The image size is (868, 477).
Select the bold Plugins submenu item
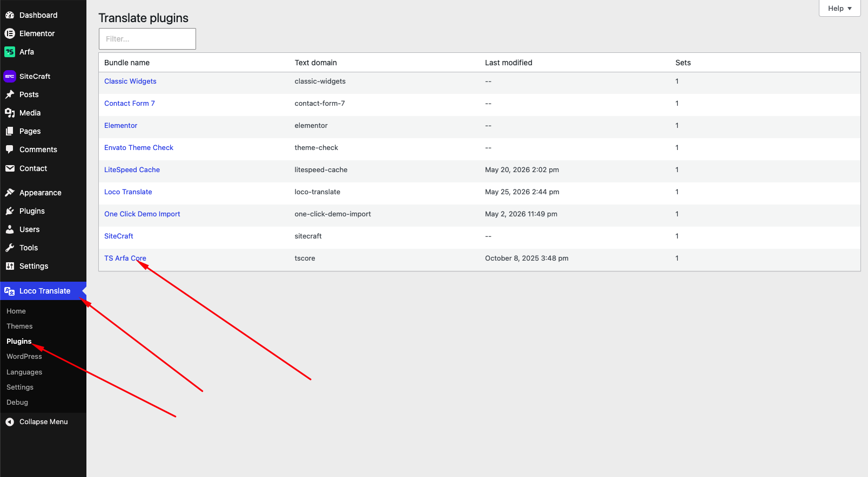(19, 342)
